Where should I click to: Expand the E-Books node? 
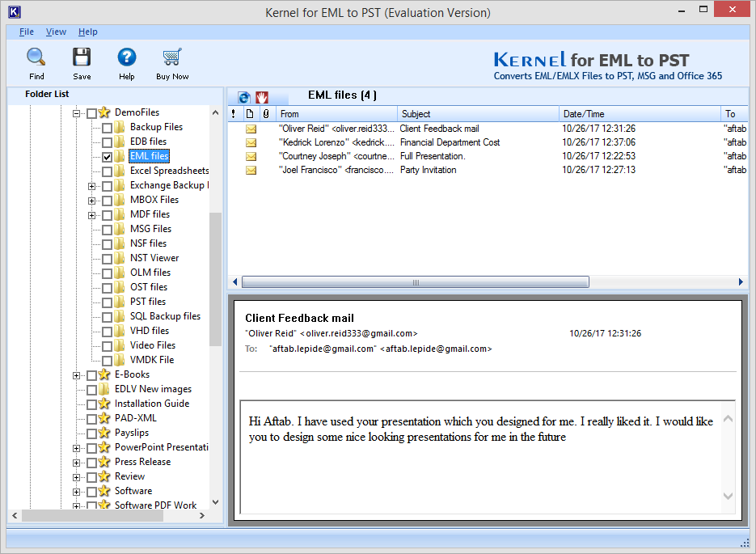coord(76,375)
